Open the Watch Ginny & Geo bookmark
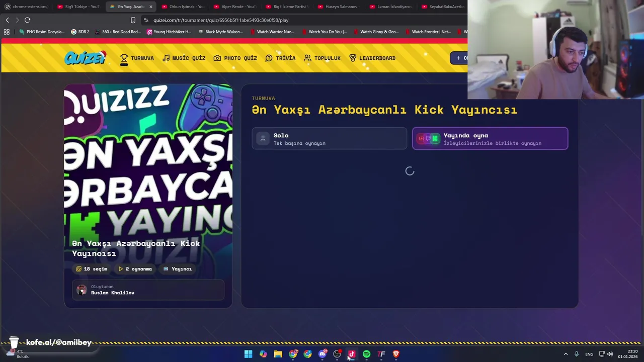This screenshot has height=362, width=644. [375, 32]
